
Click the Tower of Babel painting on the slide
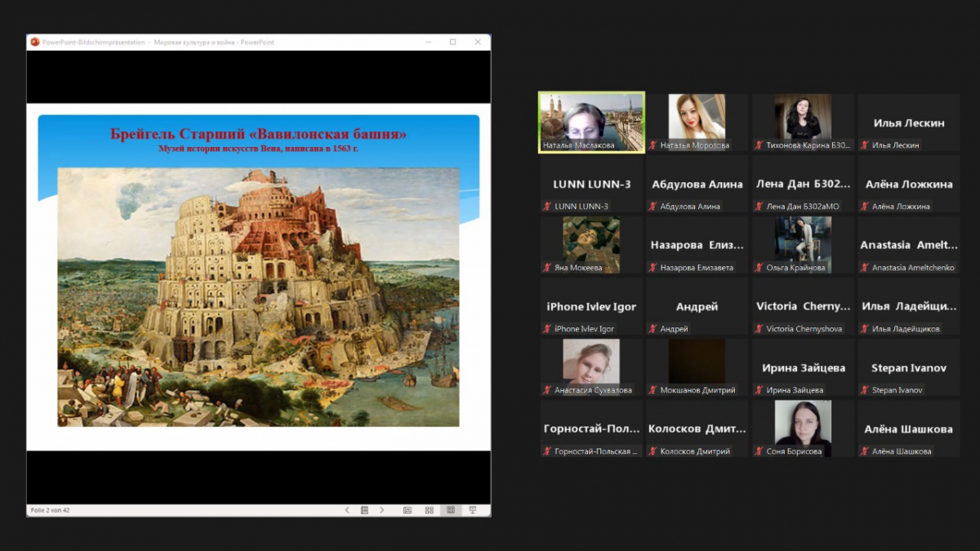(x=258, y=297)
